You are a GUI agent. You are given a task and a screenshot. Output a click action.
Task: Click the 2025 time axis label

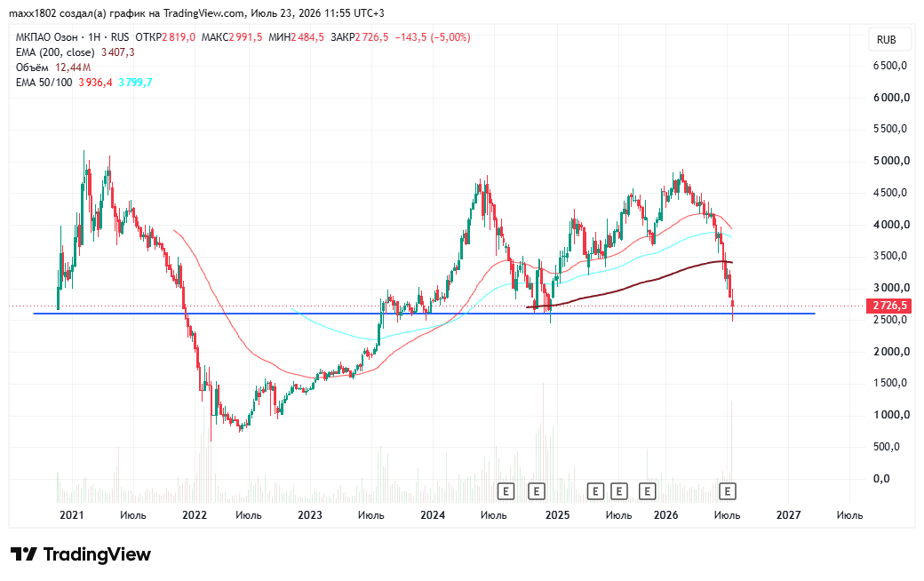pos(557,515)
